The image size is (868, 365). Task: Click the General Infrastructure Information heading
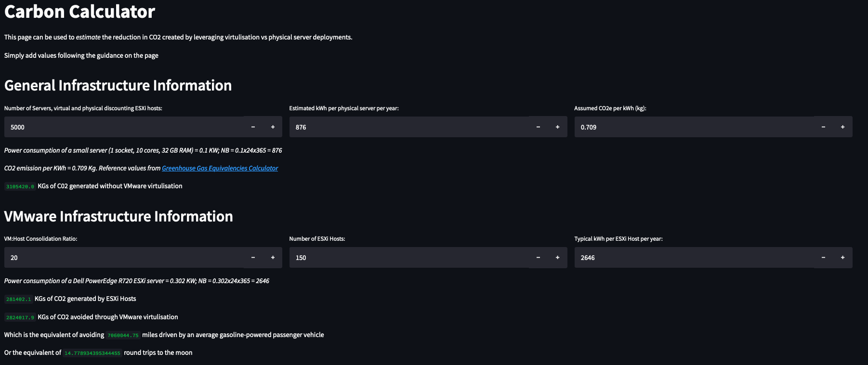[118, 85]
